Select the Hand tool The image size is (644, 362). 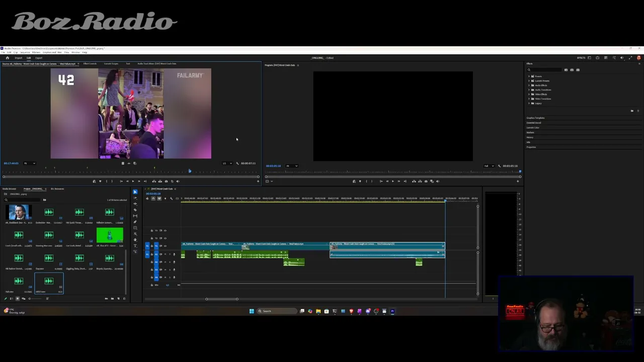pyautogui.click(x=135, y=240)
